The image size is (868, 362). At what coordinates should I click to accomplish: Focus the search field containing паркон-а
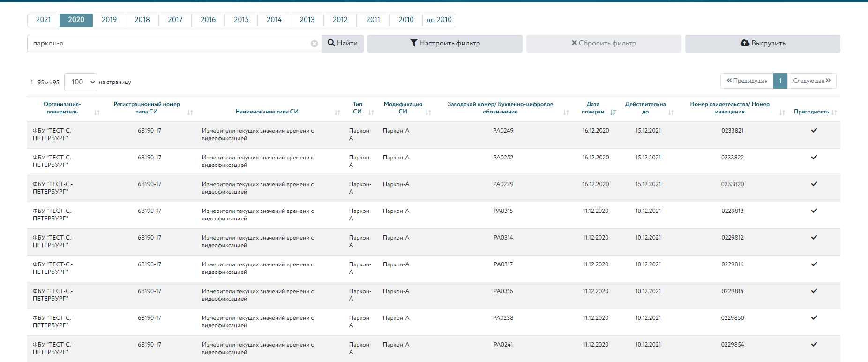pyautogui.click(x=169, y=43)
